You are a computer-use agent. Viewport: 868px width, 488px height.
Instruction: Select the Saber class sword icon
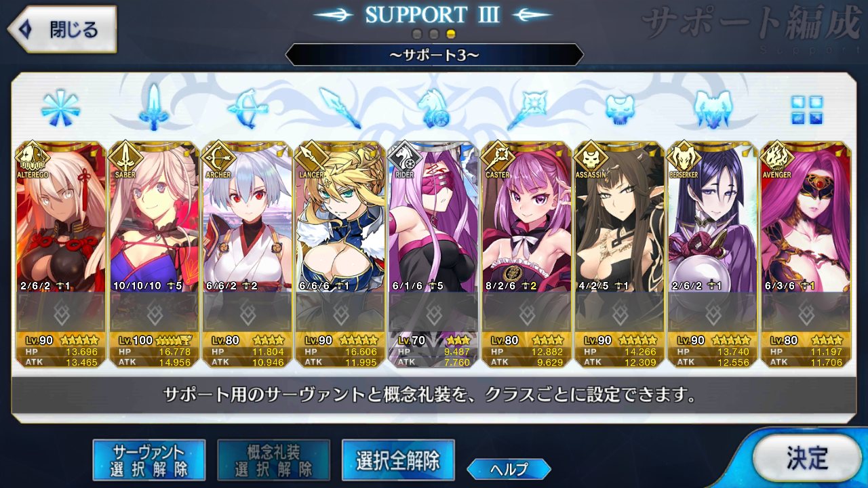154,108
